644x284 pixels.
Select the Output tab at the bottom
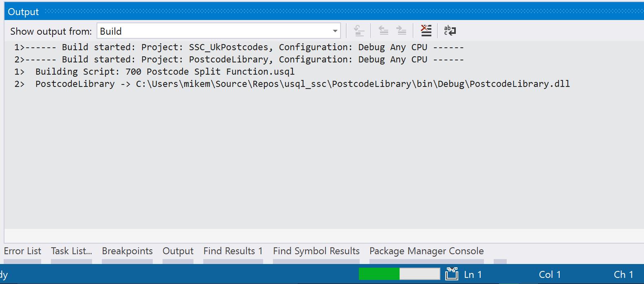(178, 251)
